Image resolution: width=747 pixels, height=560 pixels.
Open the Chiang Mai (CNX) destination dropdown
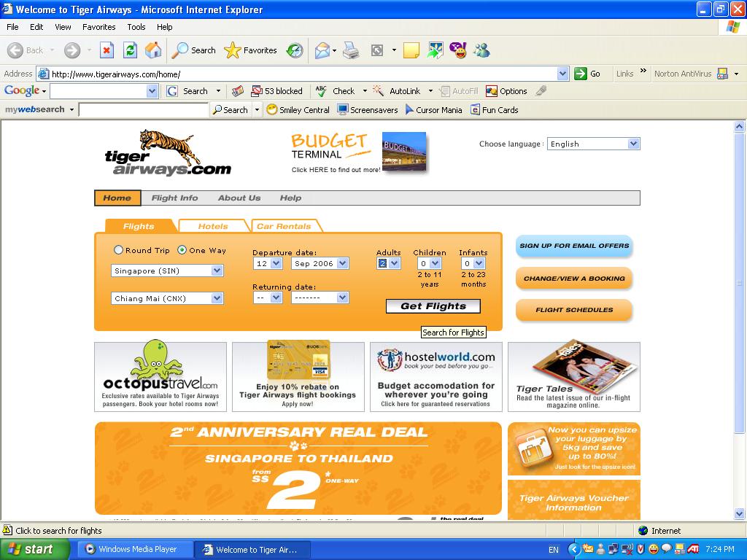click(x=167, y=298)
